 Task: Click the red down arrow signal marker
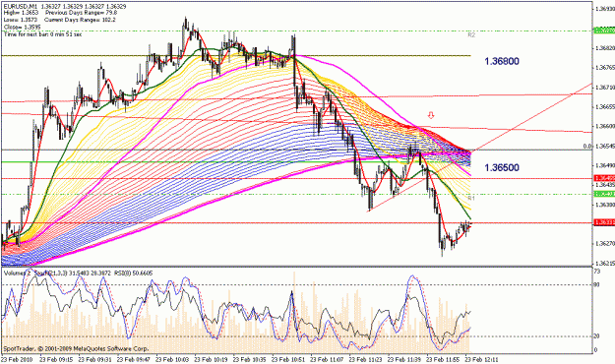[x=431, y=115]
